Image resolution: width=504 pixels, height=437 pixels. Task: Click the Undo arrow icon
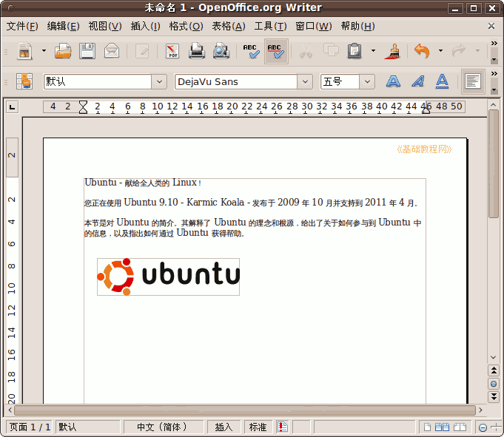click(x=422, y=51)
